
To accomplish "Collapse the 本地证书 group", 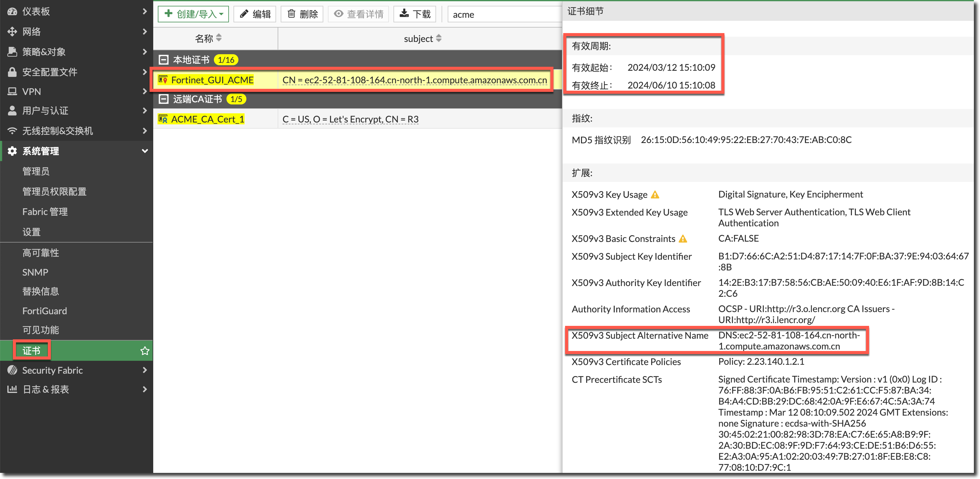I will pyautogui.click(x=164, y=60).
